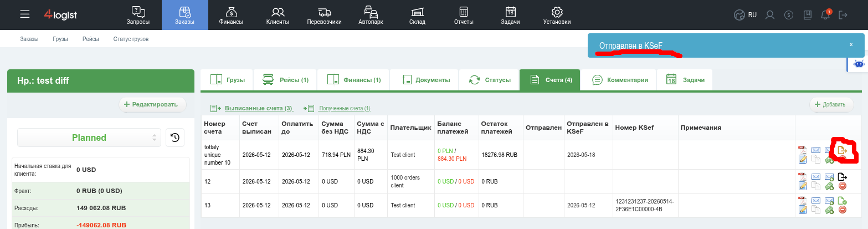
Task: Change the RU language selector
Action: [x=745, y=15]
